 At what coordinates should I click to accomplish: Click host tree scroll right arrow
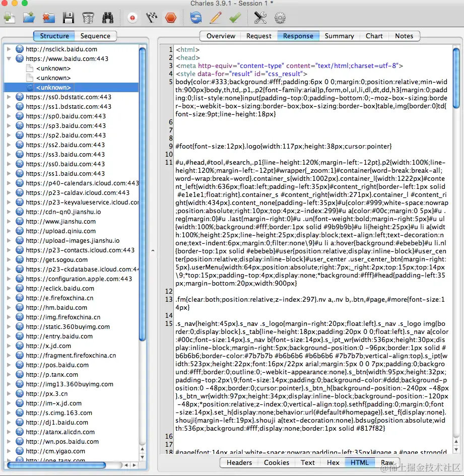click(x=134, y=465)
